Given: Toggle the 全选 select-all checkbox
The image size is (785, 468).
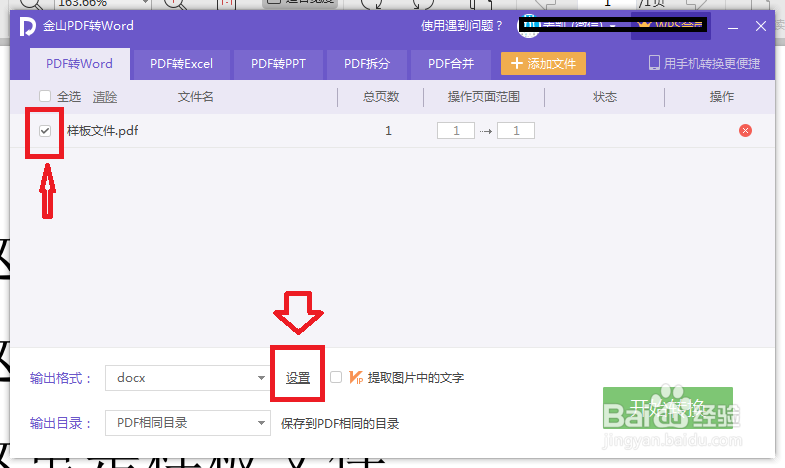Looking at the screenshot, I should click(45, 96).
